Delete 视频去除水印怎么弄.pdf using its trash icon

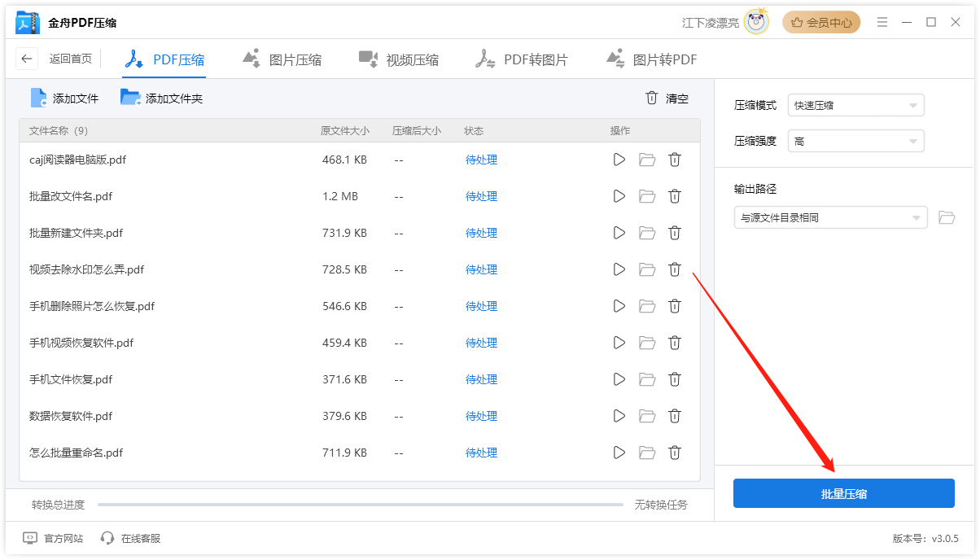coord(675,269)
